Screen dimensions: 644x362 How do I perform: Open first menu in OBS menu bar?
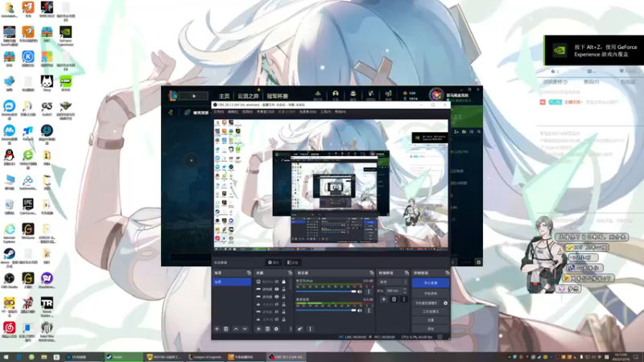coord(218,112)
